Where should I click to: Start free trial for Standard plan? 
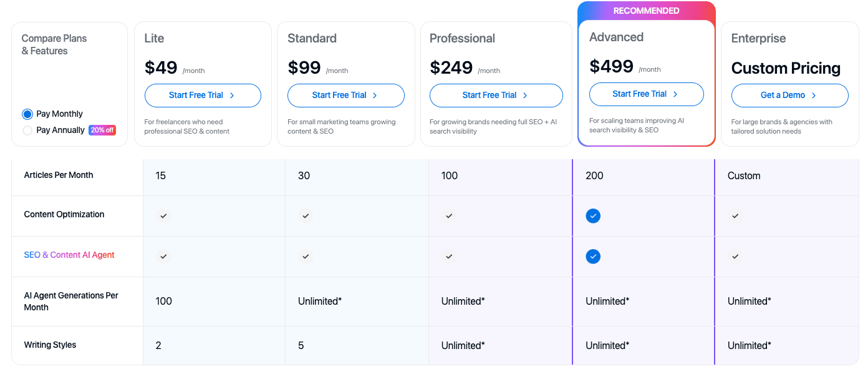tap(345, 96)
